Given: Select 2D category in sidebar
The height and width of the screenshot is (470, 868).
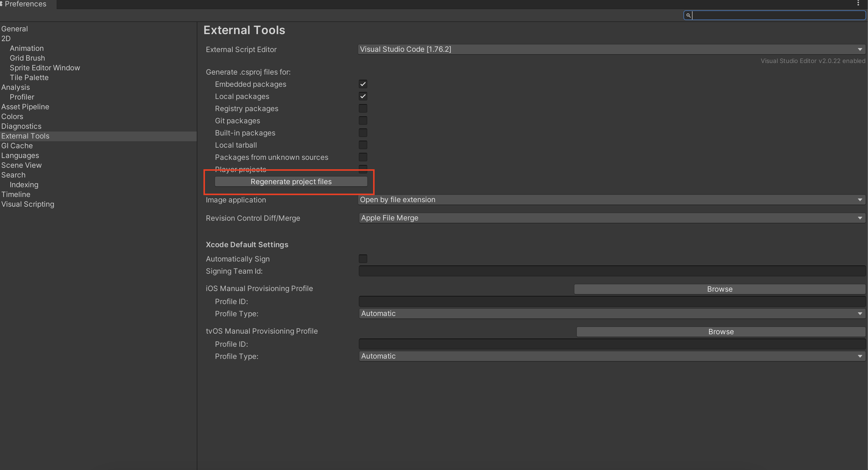Looking at the screenshot, I should (6, 38).
